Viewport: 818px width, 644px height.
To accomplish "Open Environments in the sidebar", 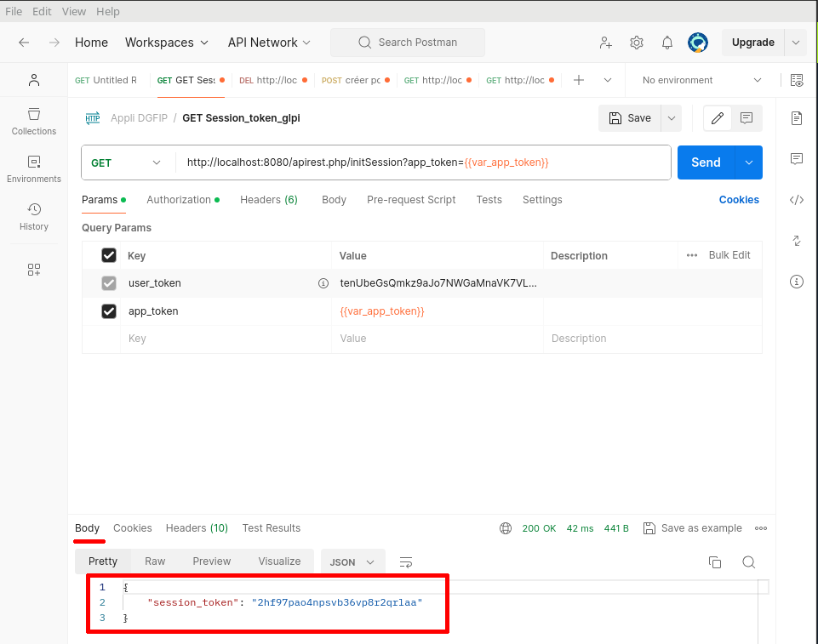I will [34, 169].
